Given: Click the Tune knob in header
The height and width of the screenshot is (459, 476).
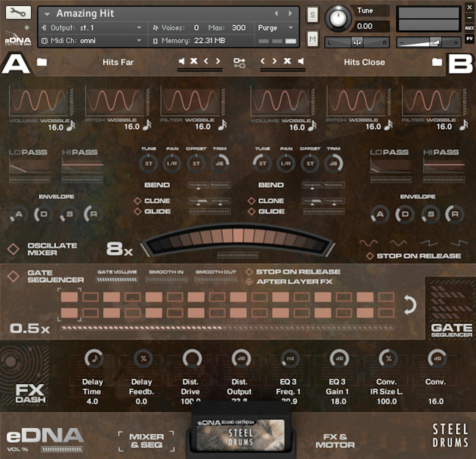Looking at the screenshot, I should pos(338,18).
